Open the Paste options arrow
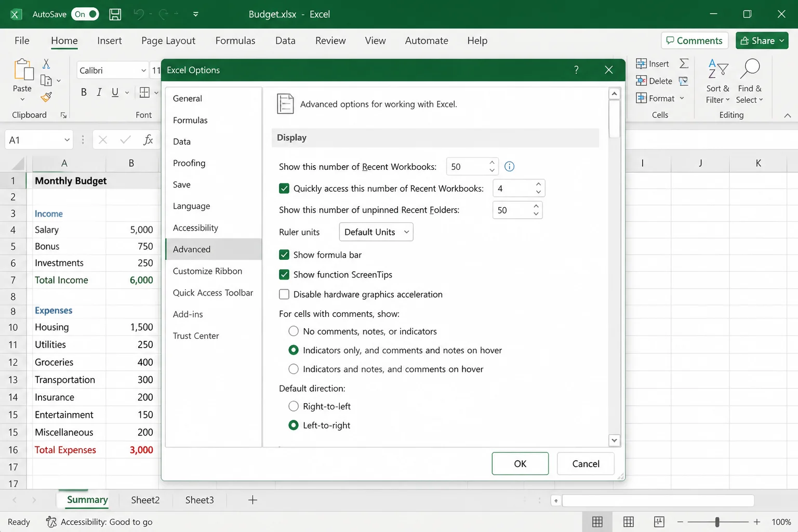Viewport: 798px width, 532px height. pos(22,99)
